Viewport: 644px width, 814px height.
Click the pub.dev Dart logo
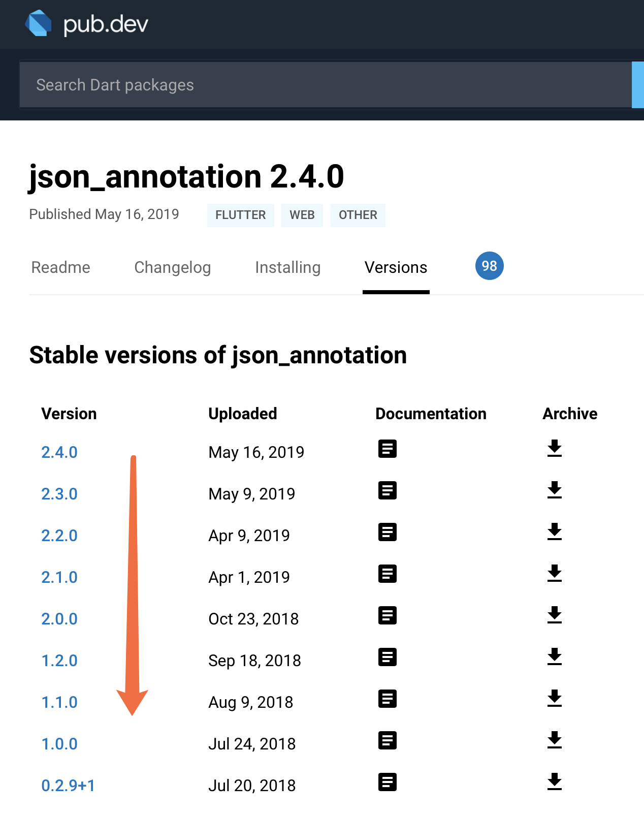[x=39, y=24]
